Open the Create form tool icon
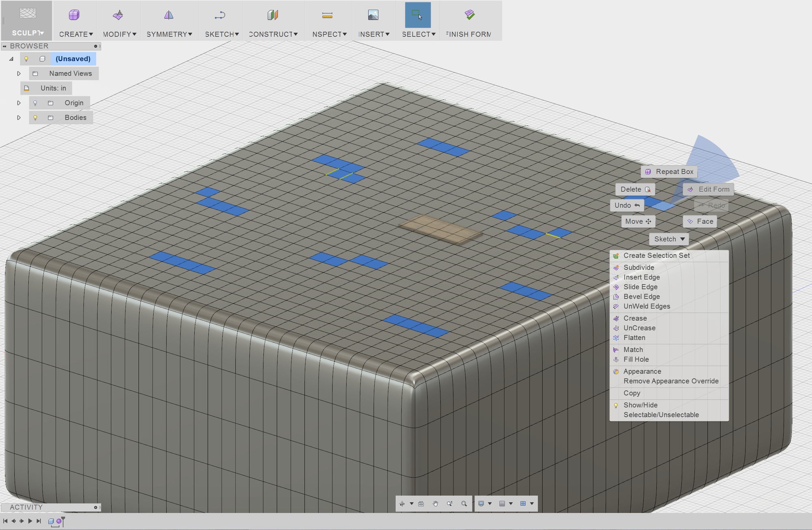 74,15
